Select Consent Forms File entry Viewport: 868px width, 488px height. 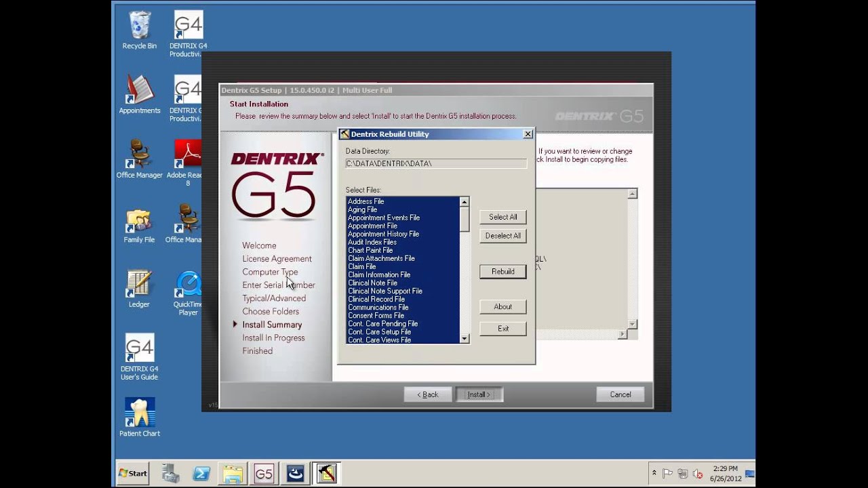click(403, 315)
